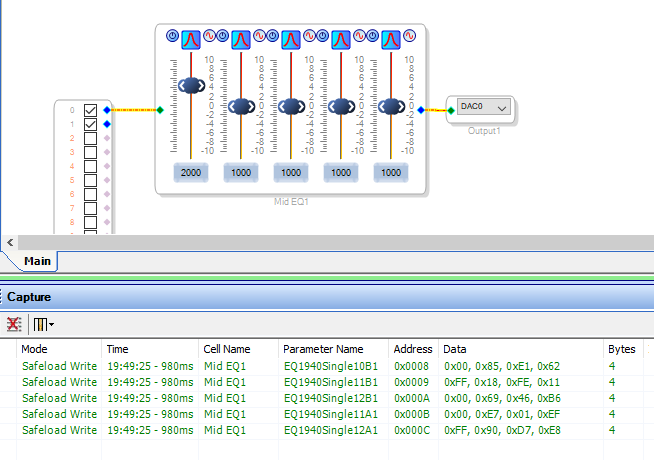Enable input channel 6 checkbox
Screen dimensions: 654x460
point(91,194)
